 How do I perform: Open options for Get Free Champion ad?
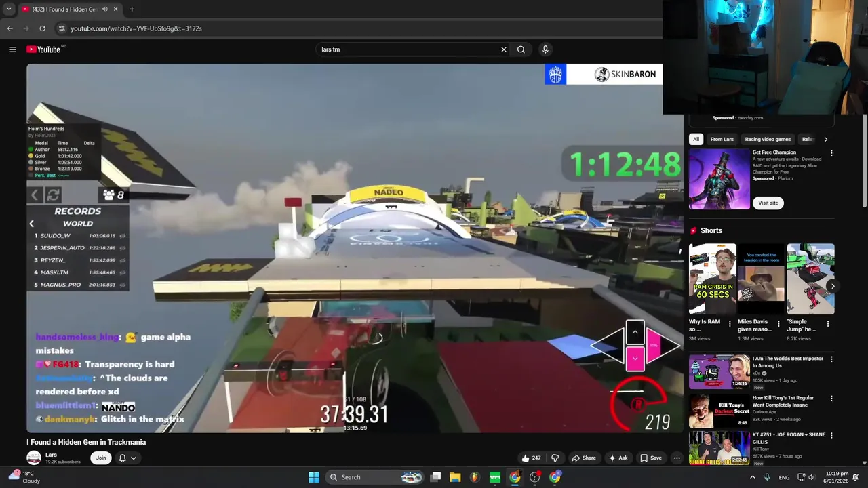coord(831,153)
